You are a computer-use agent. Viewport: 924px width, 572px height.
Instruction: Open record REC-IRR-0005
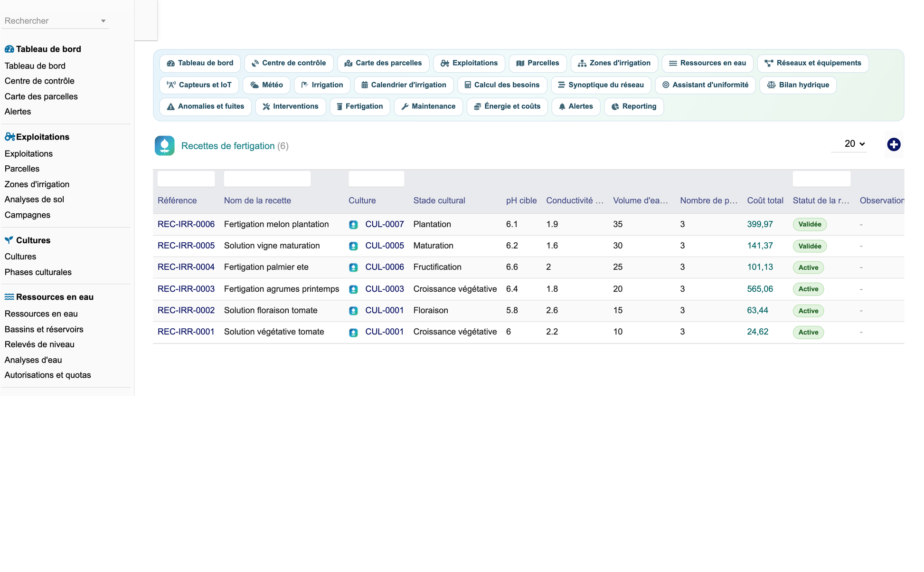pyautogui.click(x=186, y=246)
